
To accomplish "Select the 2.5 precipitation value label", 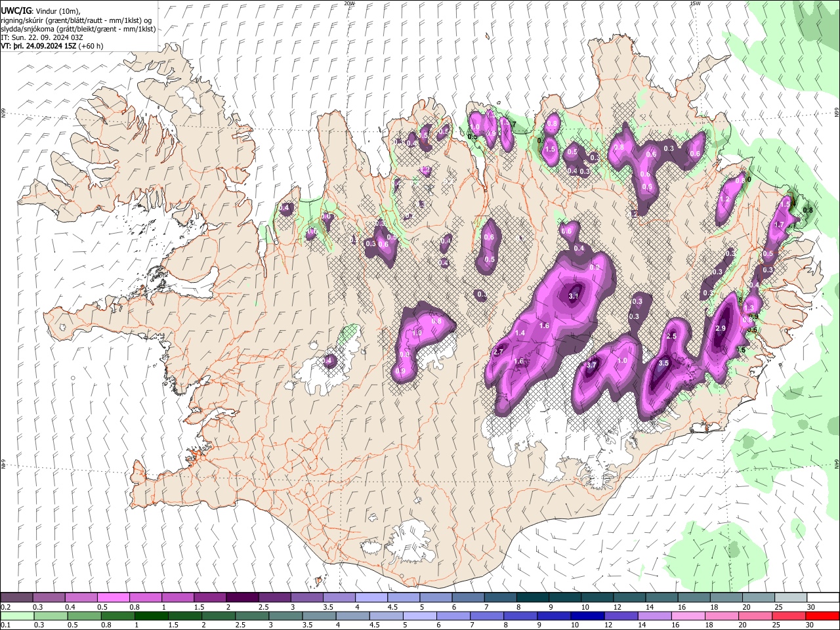I will (671, 336).
